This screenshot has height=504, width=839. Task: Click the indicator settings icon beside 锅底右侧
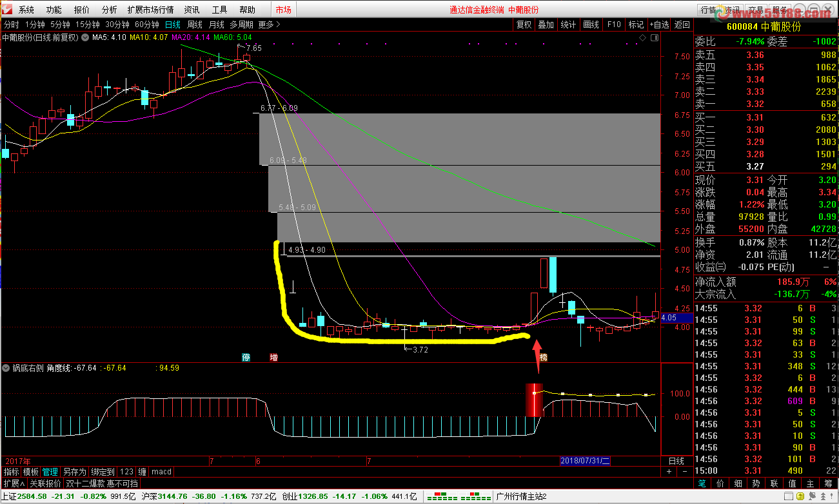tap(6, 368)
